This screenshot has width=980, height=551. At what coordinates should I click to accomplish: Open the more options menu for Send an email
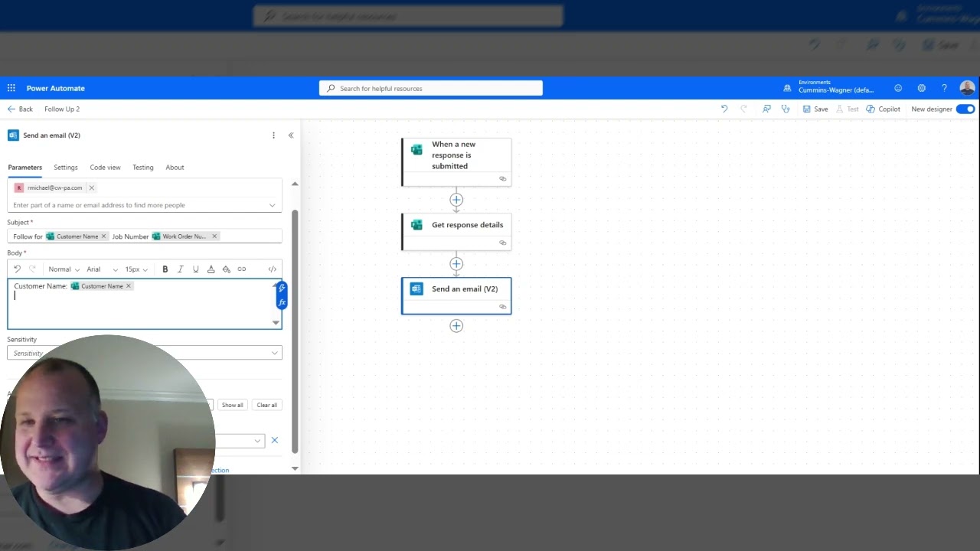(273, 135)
